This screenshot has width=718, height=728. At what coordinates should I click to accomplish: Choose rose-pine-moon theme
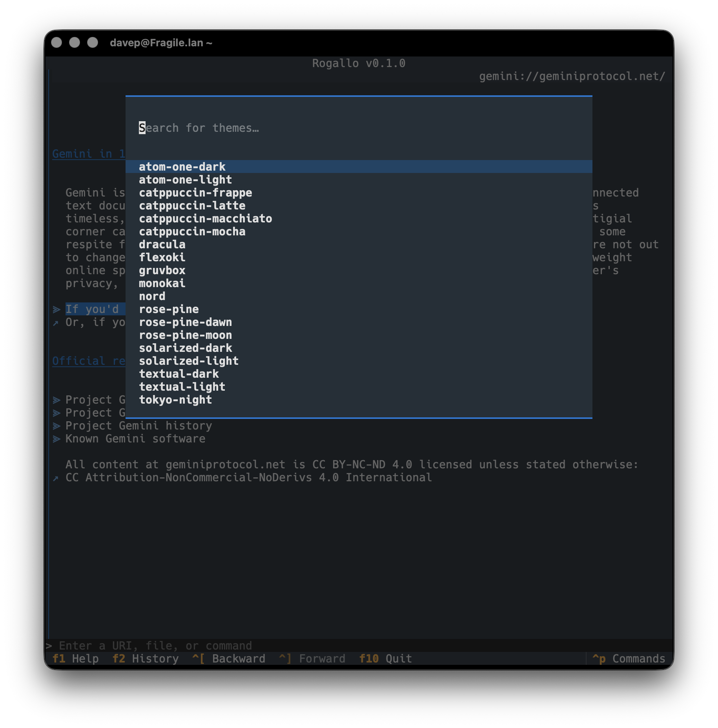(x=359, y=335)
